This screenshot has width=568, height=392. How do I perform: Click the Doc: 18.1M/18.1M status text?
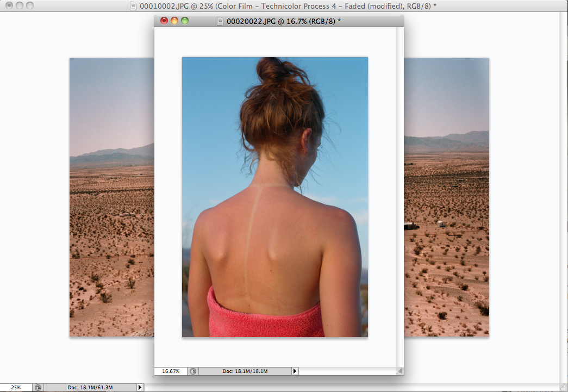point(245,371)
